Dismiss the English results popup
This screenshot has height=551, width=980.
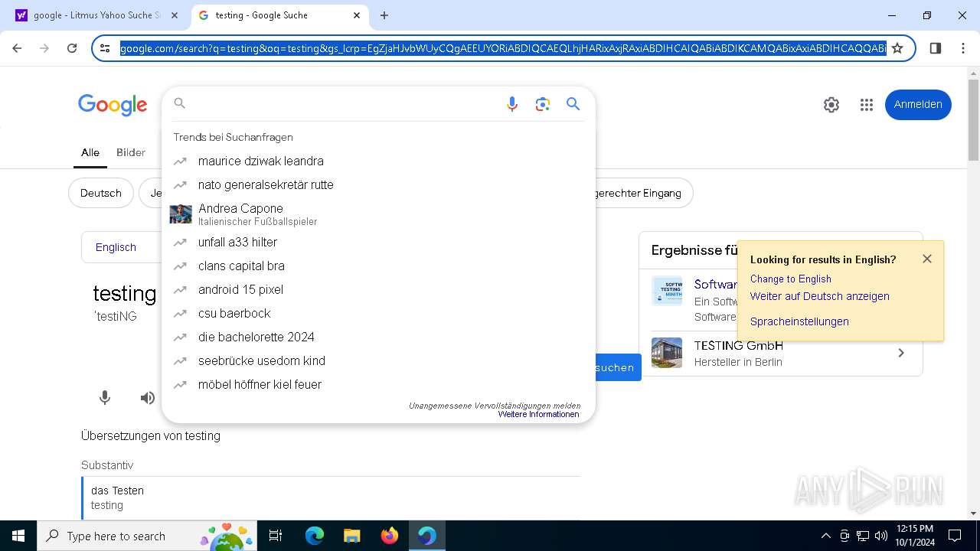(927, 259)
